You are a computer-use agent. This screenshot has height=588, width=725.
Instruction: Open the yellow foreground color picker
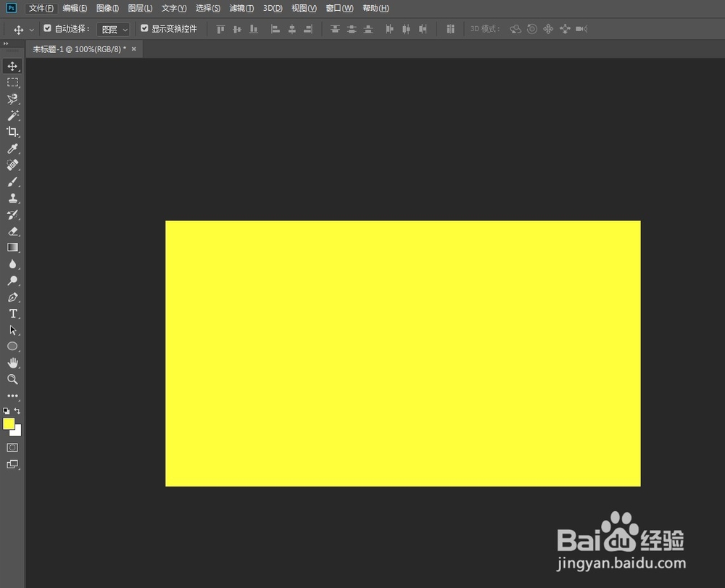click(x=8, y=423)
